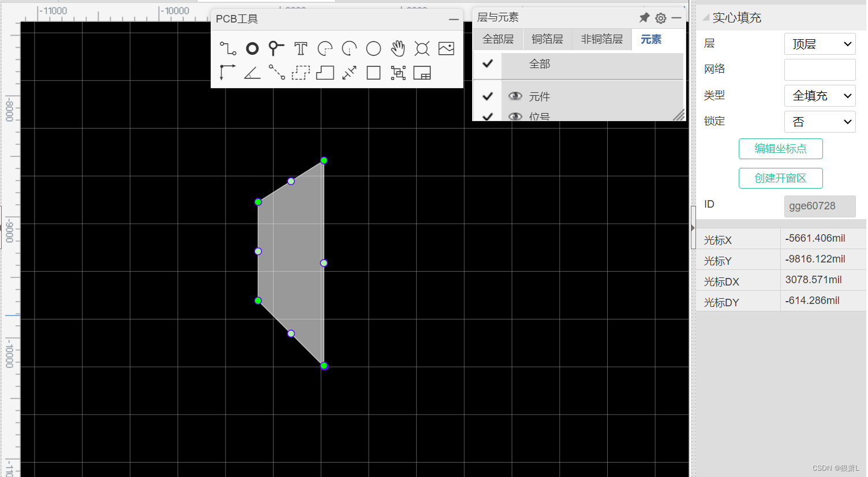The image size is (868, 477).
Task: Click the 光标DX value 3078.571mil
Action: click(x=813, y=280)
